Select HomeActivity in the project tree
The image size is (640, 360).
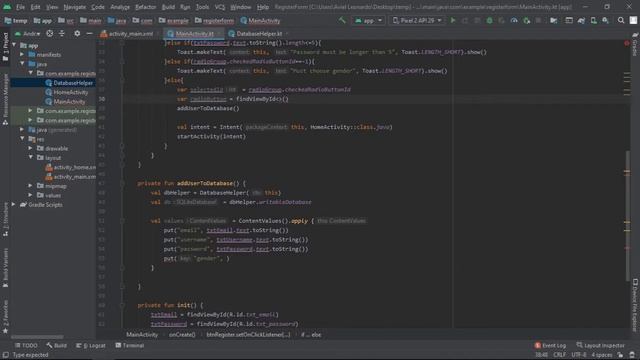point(71,92)
